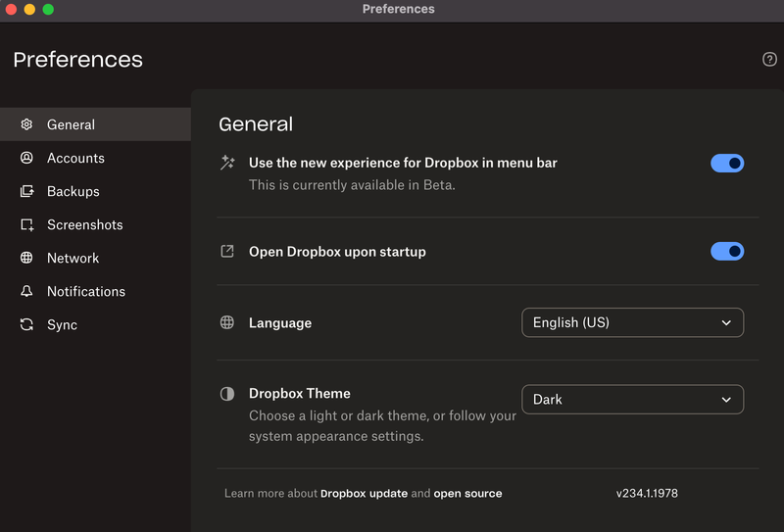Click the Notifications bell icon
This screenshot has width=784, height=532.
[x=26, y=291]
